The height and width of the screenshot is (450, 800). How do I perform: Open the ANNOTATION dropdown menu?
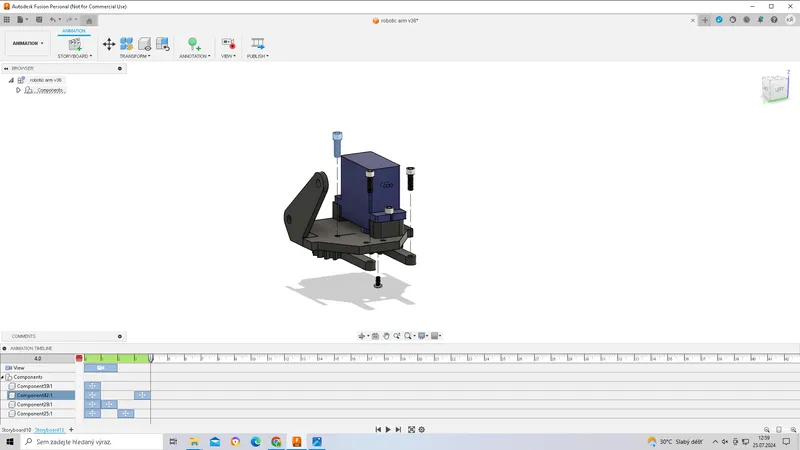(195, 56)
